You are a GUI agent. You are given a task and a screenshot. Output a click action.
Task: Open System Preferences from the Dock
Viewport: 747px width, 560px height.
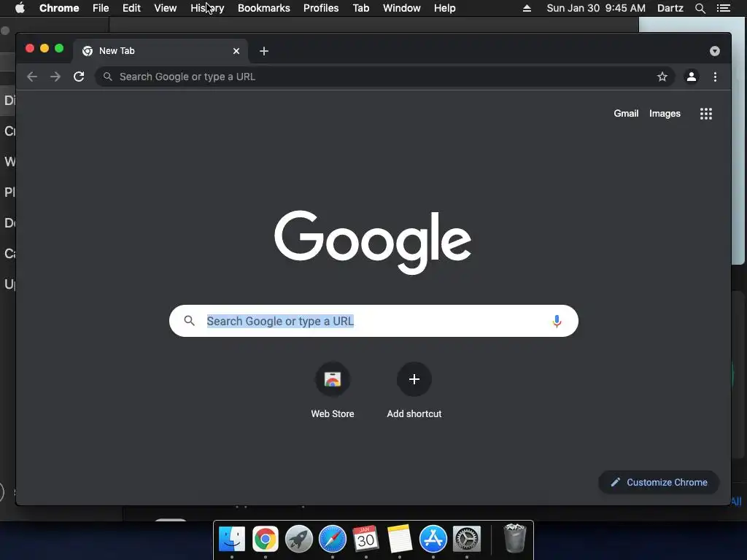tap(466, 539)
